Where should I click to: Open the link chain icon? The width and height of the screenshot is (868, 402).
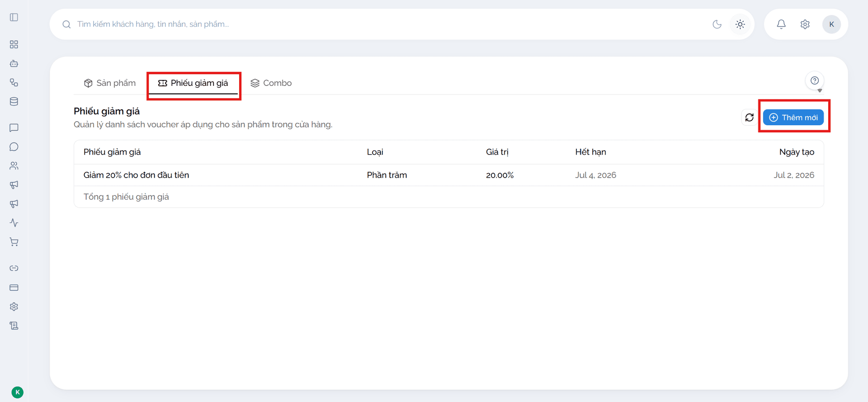point(14,268)
